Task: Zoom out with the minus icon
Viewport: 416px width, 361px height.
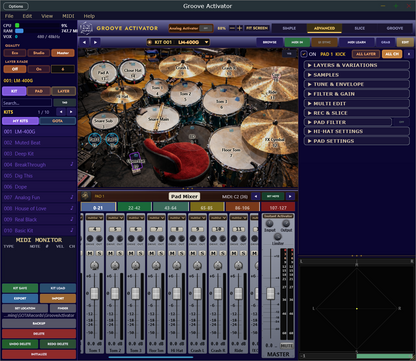Action: pyautogui.click(x=232, y=28)
